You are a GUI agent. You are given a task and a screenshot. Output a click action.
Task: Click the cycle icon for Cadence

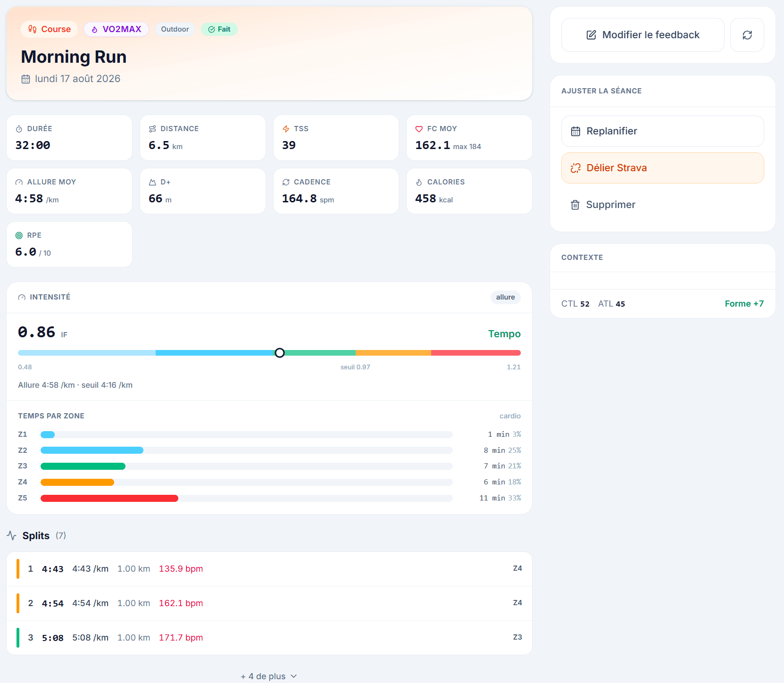[286, 182]
